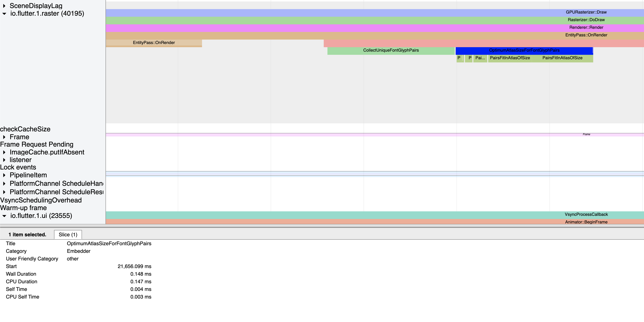The image size is (644, 322).
Task: Select the short EntityPass::OnRender slice on left
Action: pyautogui.click(x=154, y=43)
